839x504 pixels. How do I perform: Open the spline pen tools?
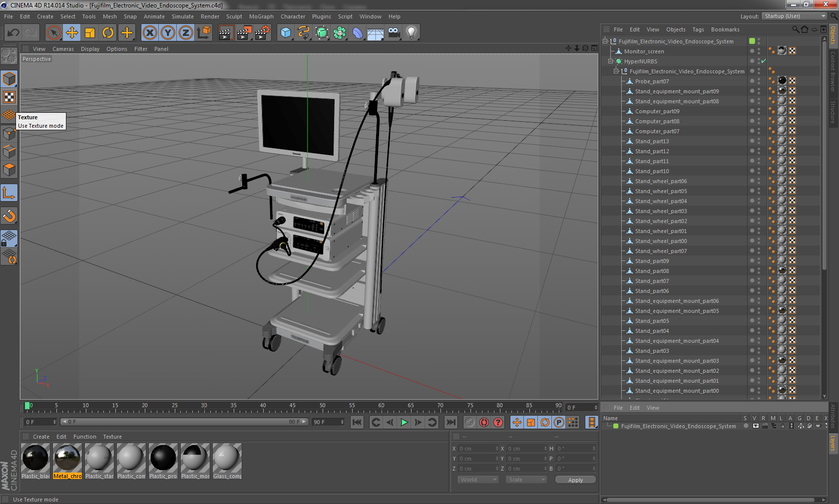(x=304, y=33)
